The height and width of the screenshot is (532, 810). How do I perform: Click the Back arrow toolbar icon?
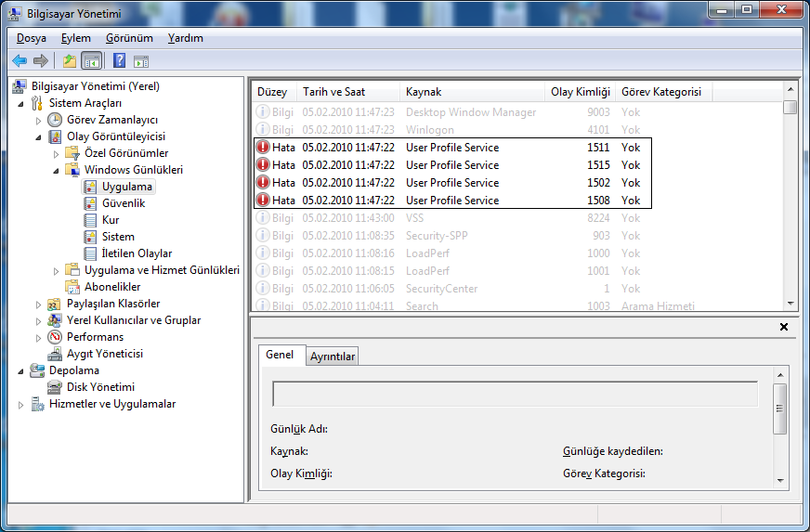click(x=20, y=61)
